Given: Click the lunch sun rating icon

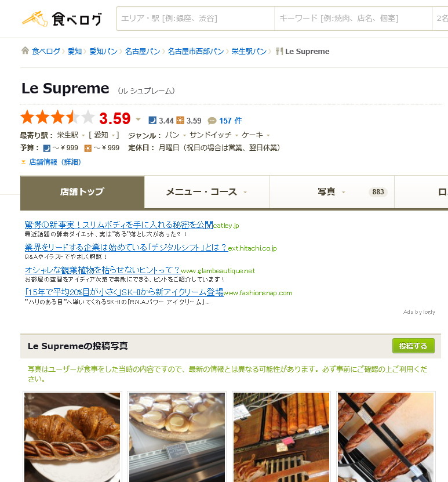Looking at the screenshot, I should 180,120.
